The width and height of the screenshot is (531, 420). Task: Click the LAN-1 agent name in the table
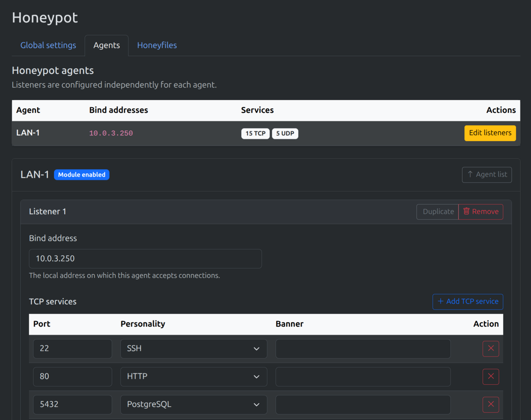28,133
